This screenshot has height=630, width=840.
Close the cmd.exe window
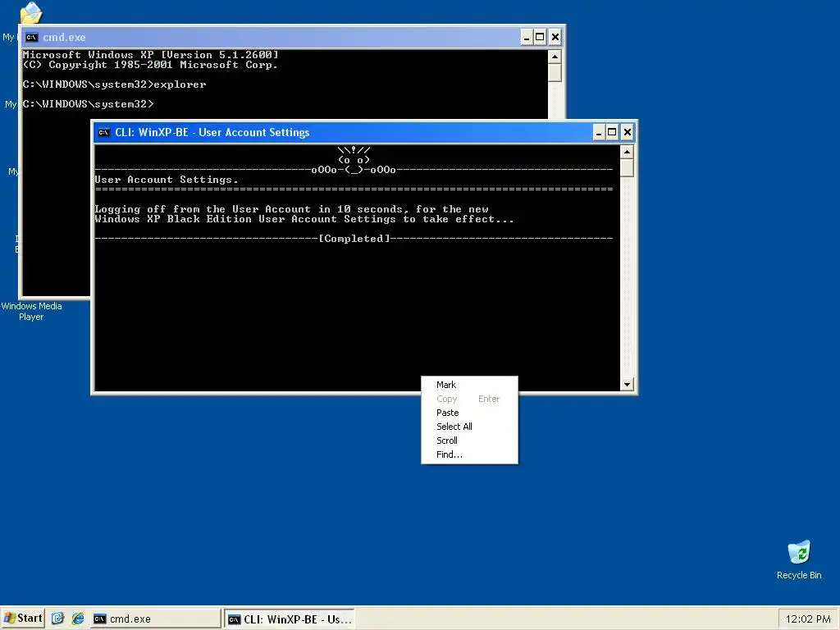click(x=555, y=37)
